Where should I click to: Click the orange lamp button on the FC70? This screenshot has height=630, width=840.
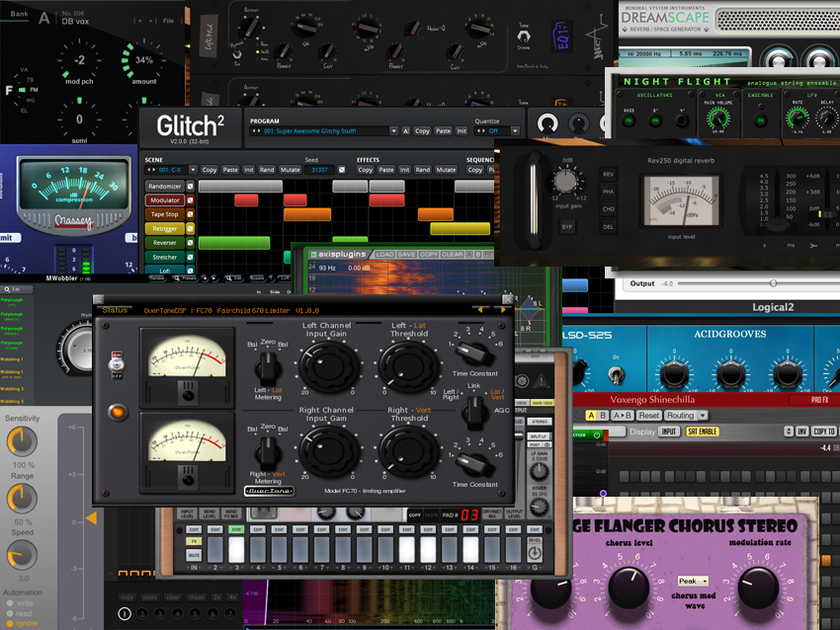point(117,412)
